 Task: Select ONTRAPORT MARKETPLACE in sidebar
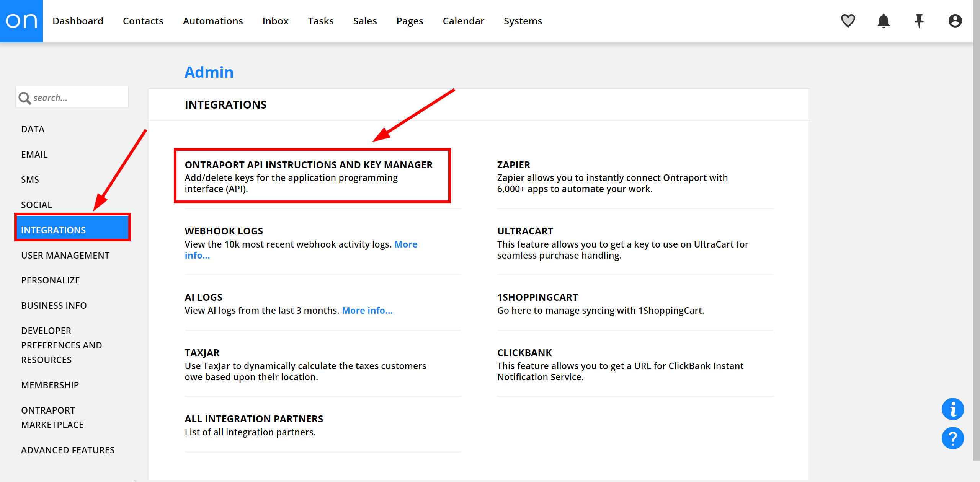[x=52, y=418]
